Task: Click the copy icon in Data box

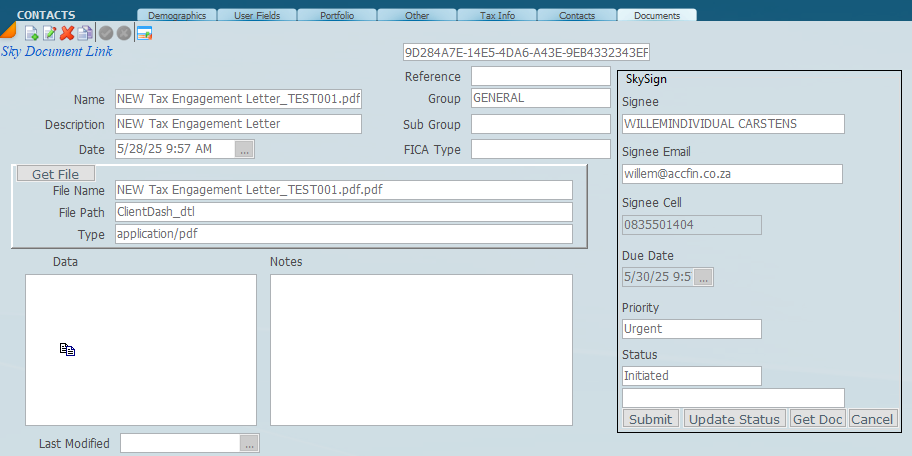Action: click(67, 349)
